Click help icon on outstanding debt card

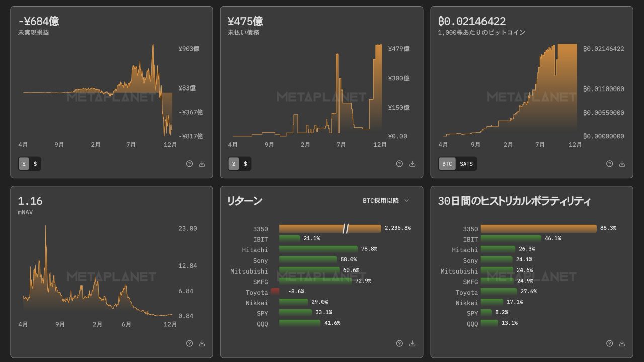399,164
